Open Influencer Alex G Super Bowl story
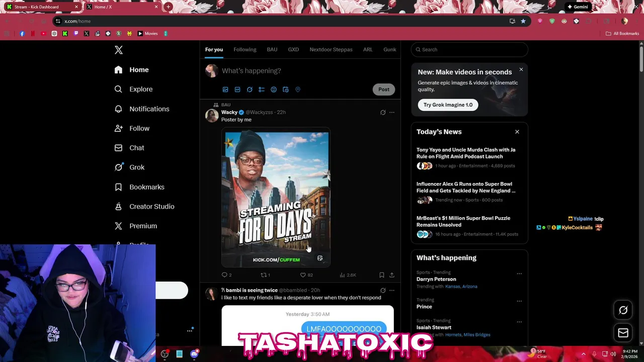Screen dimensions: 644x362 [469, 192]
